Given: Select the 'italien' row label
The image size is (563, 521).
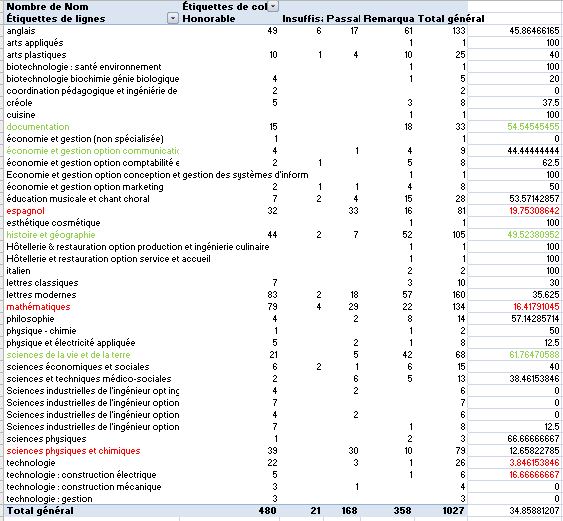Looking at the screenshot, I should [18, 271].
